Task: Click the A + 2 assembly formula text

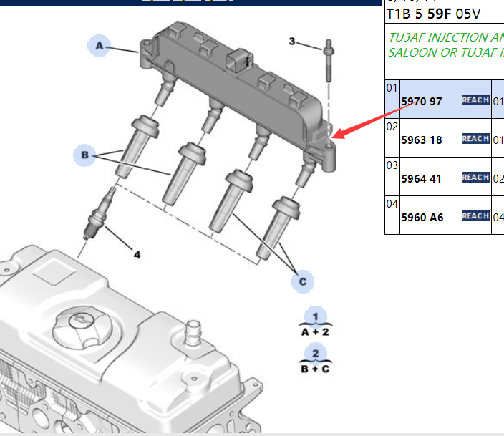Action: click(x=315, y=332)
